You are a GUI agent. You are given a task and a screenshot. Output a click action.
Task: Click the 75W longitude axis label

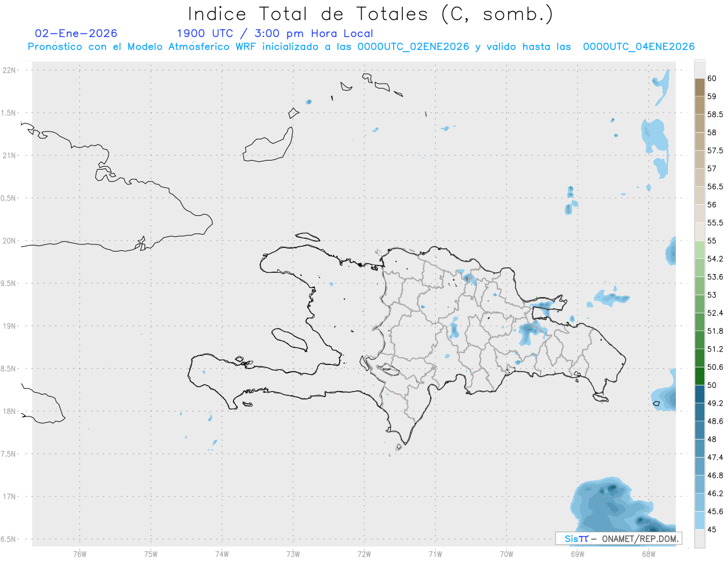tap(150, 554)
